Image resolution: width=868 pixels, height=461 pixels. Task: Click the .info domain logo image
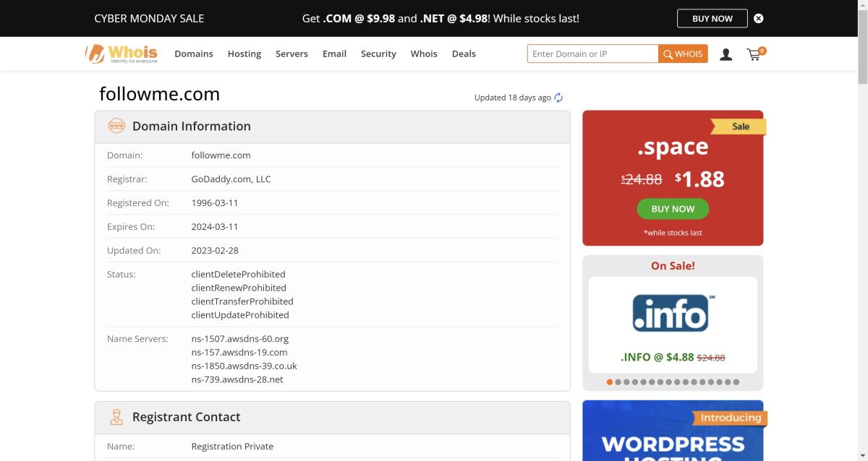(x=673, y=313)
